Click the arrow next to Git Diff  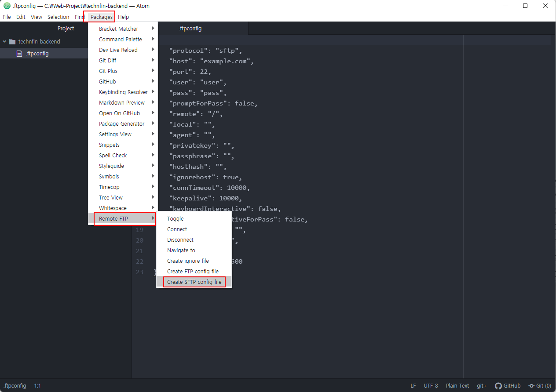pyautogui.click(x=153, y=60)
